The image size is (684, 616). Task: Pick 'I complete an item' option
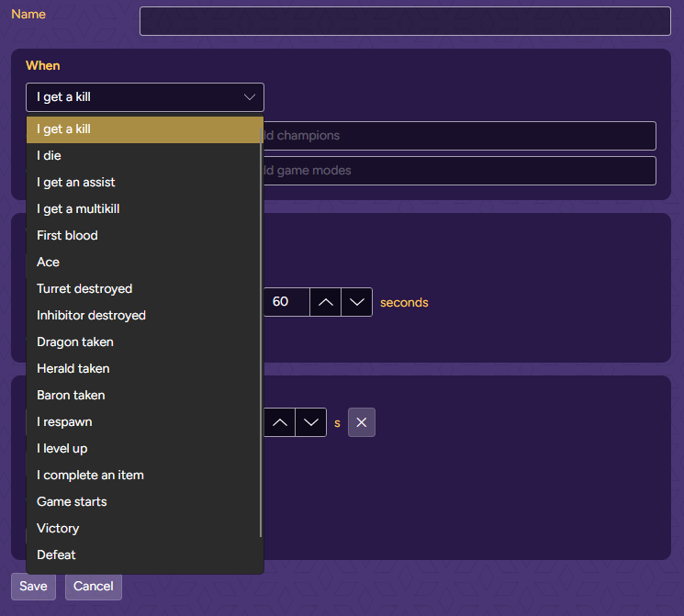pyautogui.click(x=145, y=476)
